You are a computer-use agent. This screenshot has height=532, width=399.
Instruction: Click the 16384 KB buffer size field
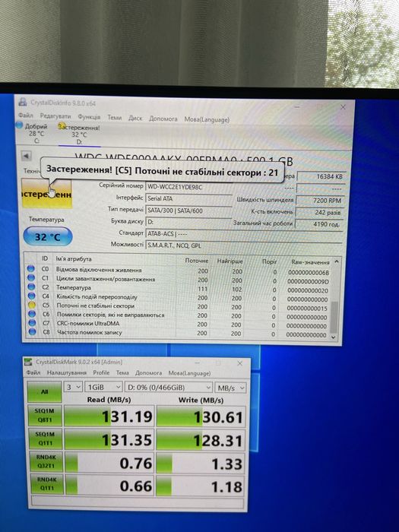click(321, 176)
